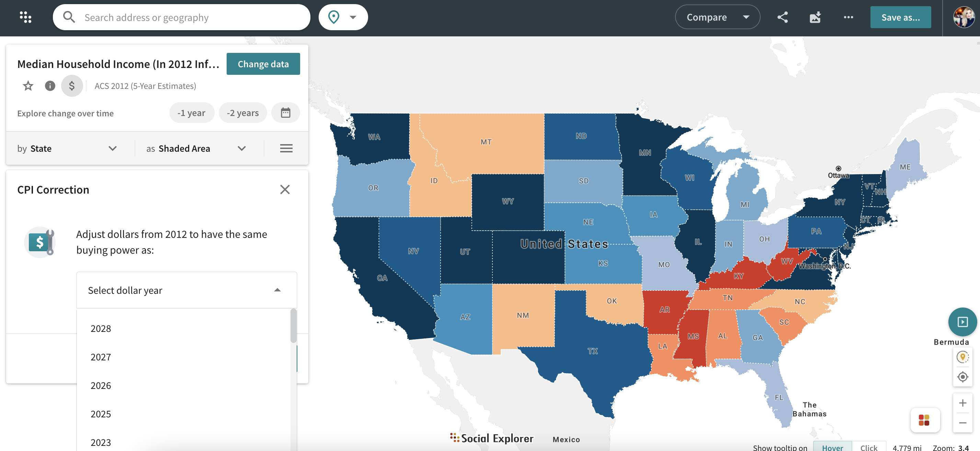Switch tooltip mode to Click
Viewport: 980px width, 451px height.
pos(868,447)
